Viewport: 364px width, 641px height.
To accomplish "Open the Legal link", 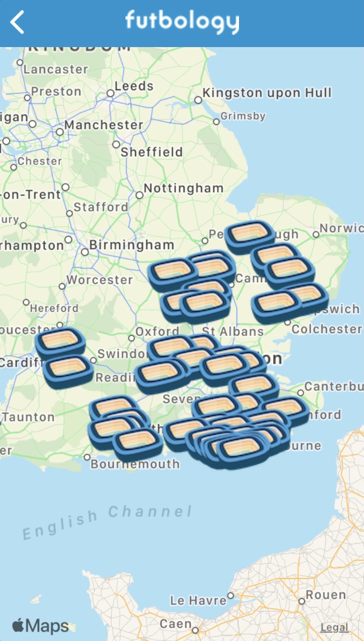I will (x=335, y=627).
